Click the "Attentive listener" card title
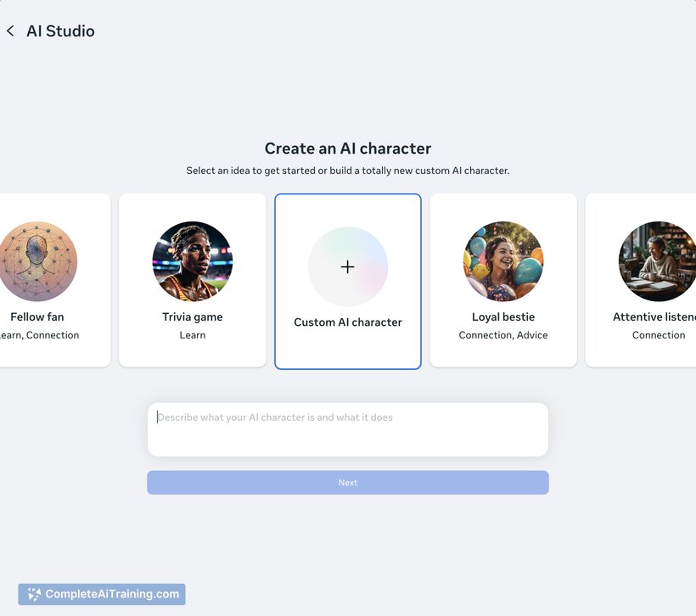 point(654,317)
